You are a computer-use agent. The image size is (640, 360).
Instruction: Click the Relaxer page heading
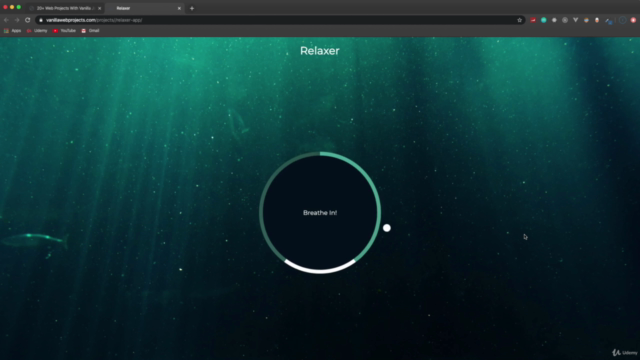point(320,51)
